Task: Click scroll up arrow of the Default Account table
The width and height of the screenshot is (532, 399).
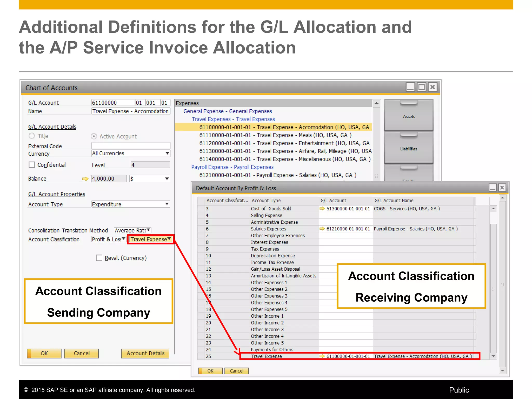Action: (493, 209)
